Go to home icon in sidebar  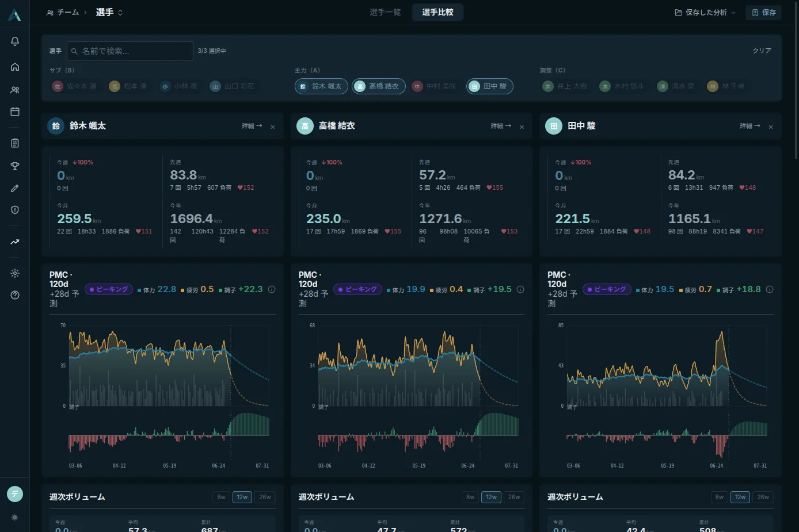pos(15,67)
